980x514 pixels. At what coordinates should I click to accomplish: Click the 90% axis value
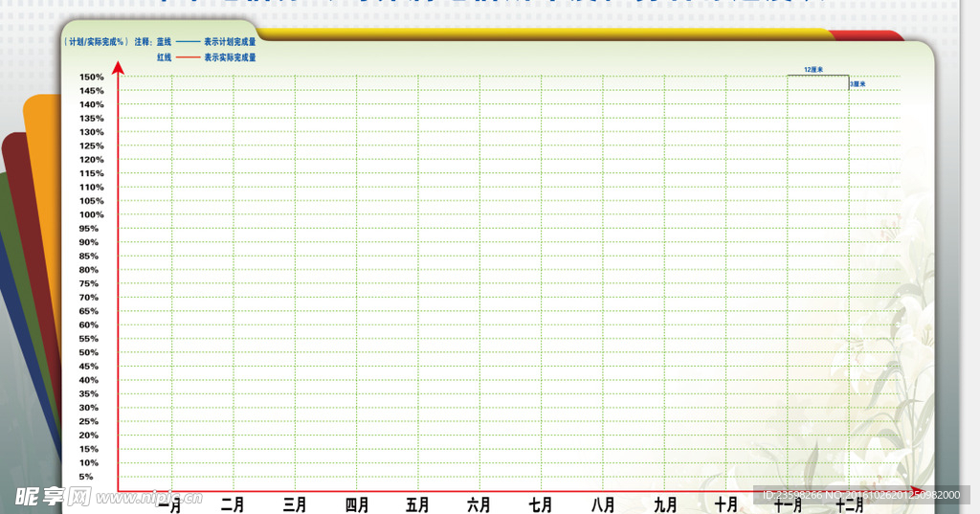coord(89,242)
